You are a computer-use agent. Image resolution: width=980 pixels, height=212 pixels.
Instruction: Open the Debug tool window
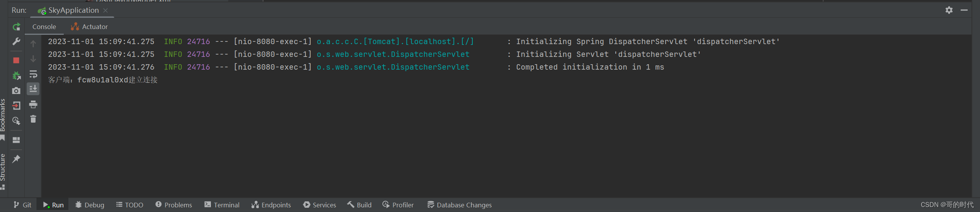click(x=90, y=205)
